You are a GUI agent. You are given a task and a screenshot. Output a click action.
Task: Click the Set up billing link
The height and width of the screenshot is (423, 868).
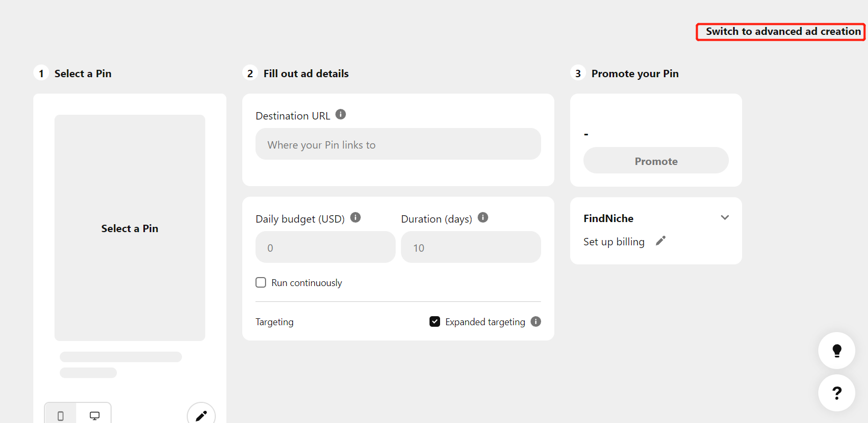[x=614, y=242]
